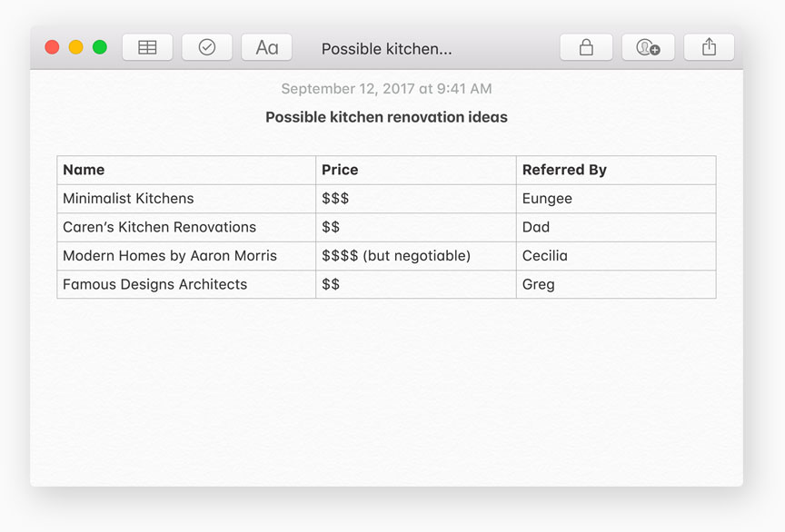Viewport: 785px width, 532px height.
Task: Click the yellow minimize window button
Action: point(76,47)
